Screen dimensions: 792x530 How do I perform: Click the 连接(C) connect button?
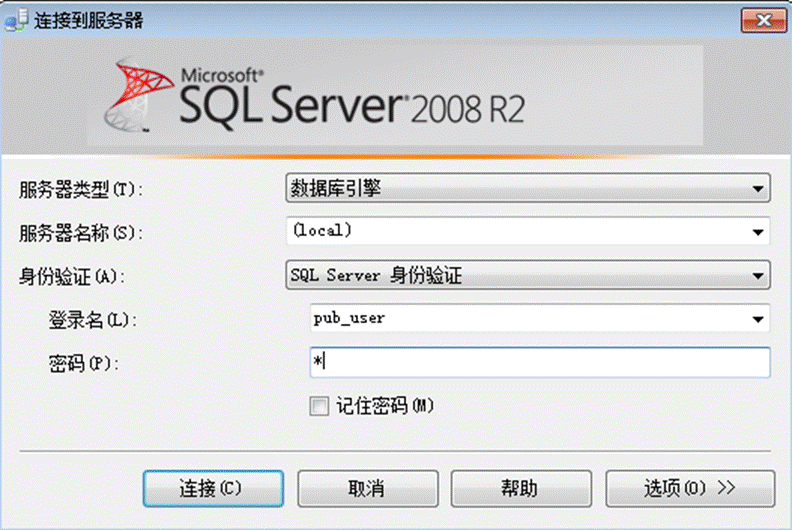tap(213, 488)
